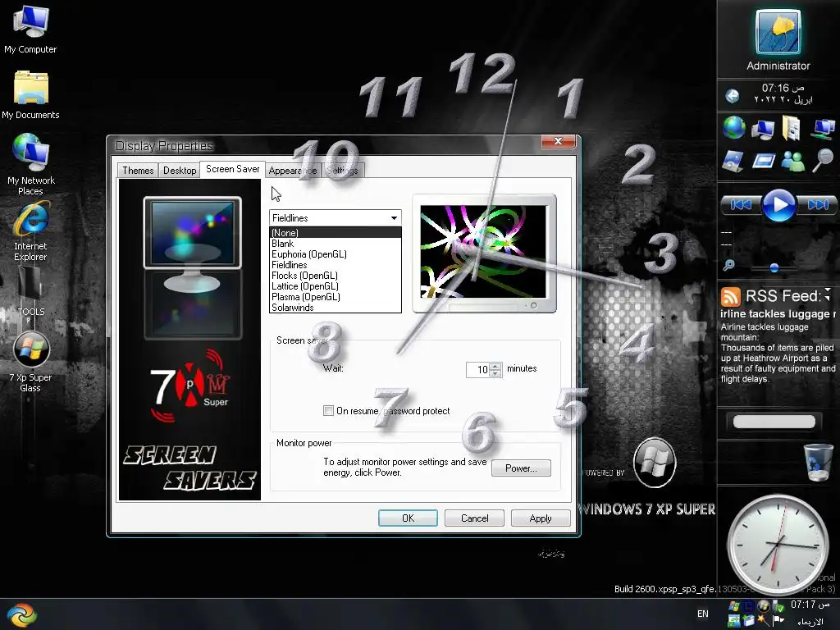
Task: Select the Screen Saver tab
Action: point(232,169)
